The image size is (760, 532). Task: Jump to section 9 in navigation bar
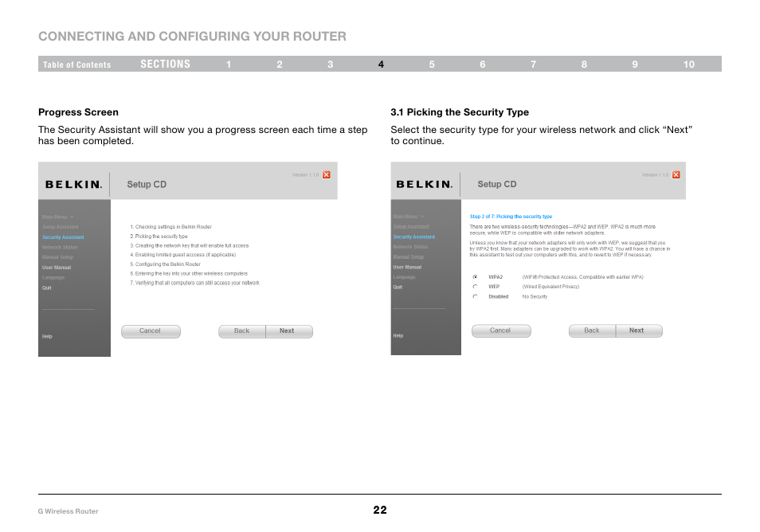pos(635,65)
